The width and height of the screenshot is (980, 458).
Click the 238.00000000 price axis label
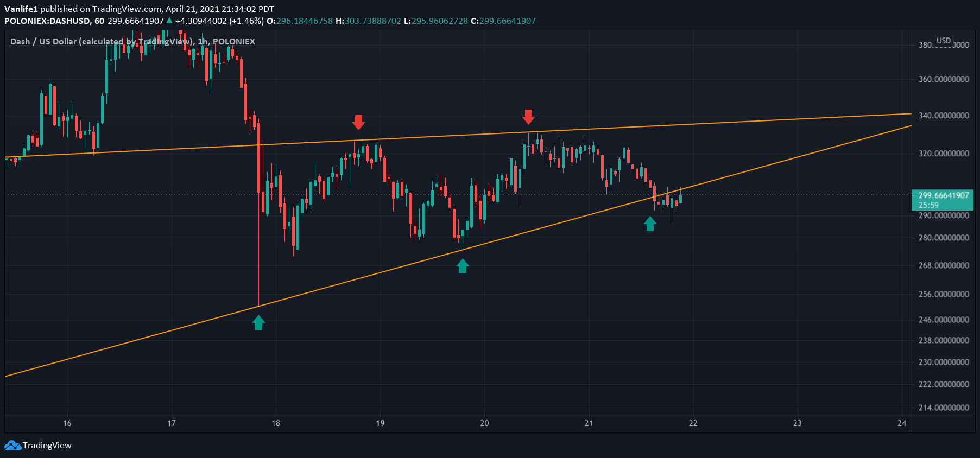pos(944,340)
